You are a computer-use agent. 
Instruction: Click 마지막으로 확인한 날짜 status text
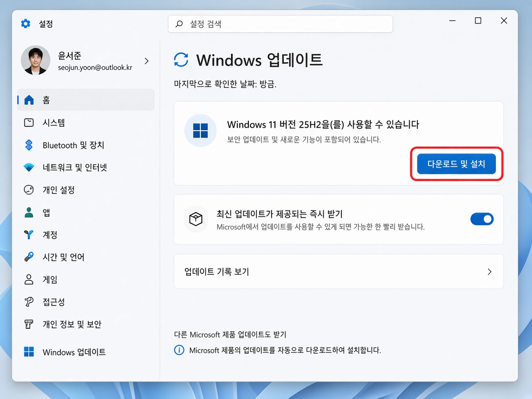[225, 84]
